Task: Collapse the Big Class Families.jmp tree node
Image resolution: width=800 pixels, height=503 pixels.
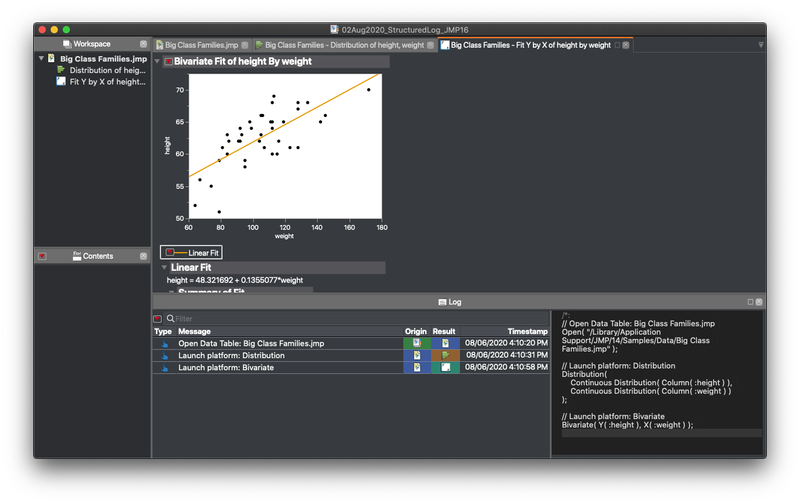Action: pos(41,58)
